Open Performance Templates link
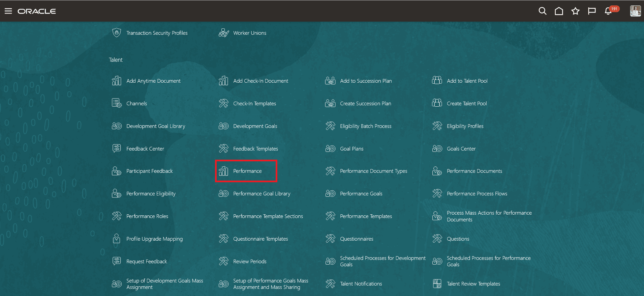Image resolution: width=644 pixels, height=296 pixels. click(366, 216)
